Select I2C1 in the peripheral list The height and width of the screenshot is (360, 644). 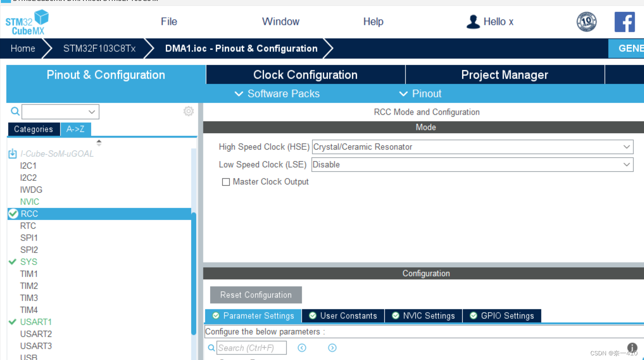pyautogui.click(x=28, y=166)
